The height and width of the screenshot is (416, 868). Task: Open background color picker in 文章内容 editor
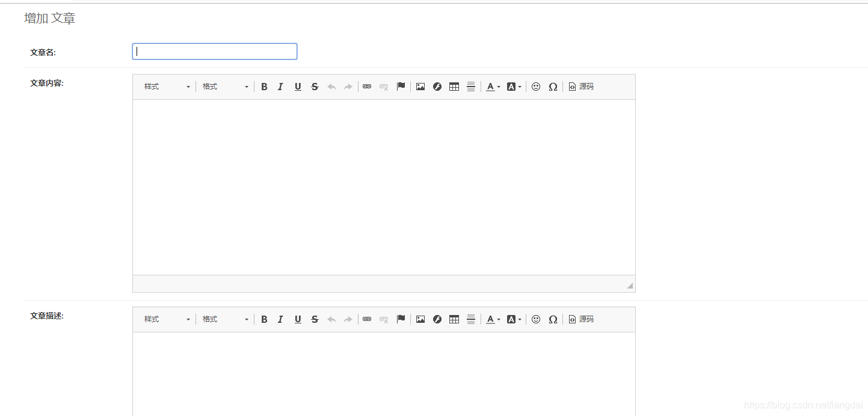click(514, 87)
